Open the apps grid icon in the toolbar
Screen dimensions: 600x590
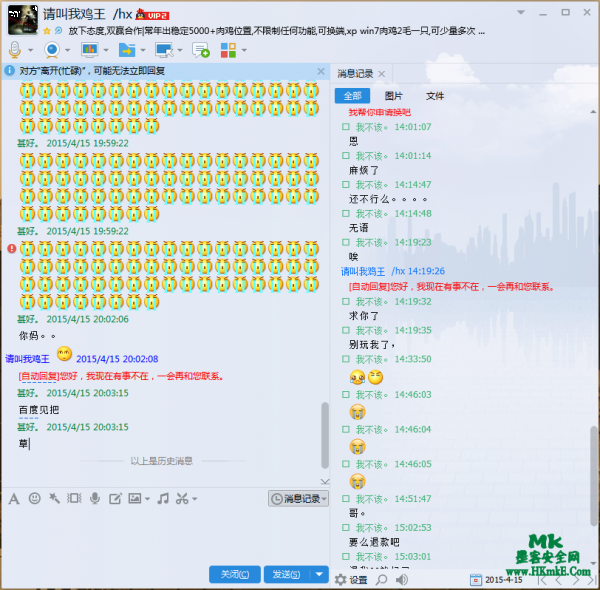228,50
